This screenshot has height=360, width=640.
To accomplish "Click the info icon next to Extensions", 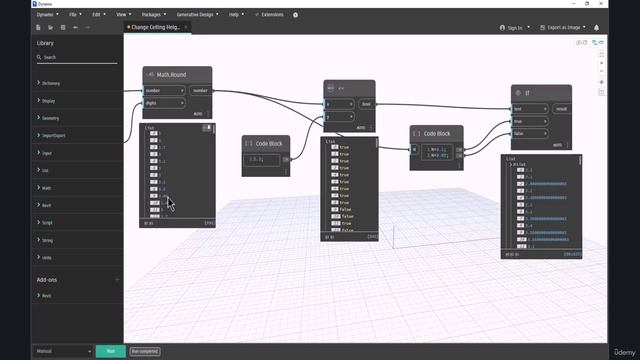I will coord(296,15).
